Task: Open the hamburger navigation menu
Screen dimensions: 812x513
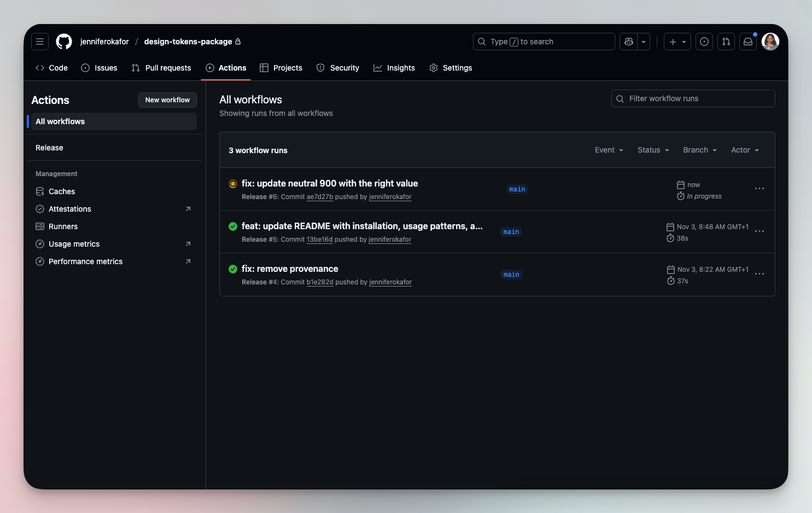Action: 40,42
